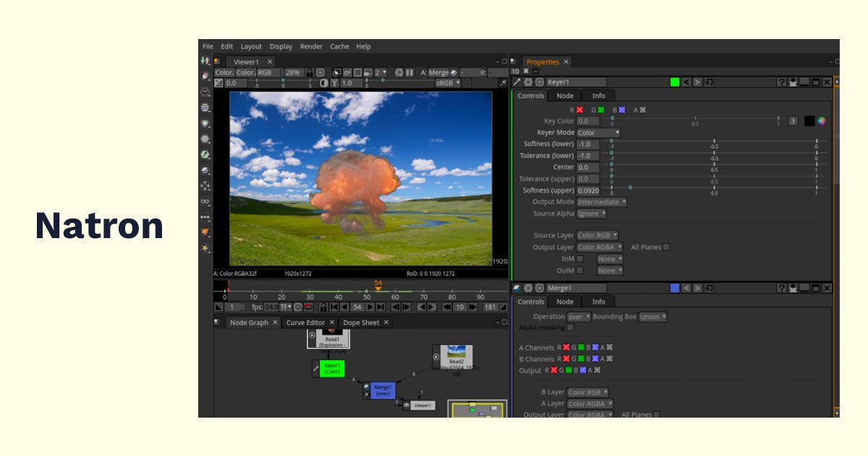868x456 pixels.
Task: Toggle Keyer1 blue channel checkbox
Action: pos(621,110)
